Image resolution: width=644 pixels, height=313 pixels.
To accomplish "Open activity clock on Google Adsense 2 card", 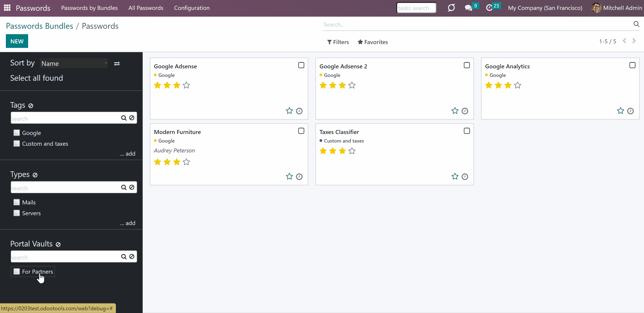I will 465,111.
